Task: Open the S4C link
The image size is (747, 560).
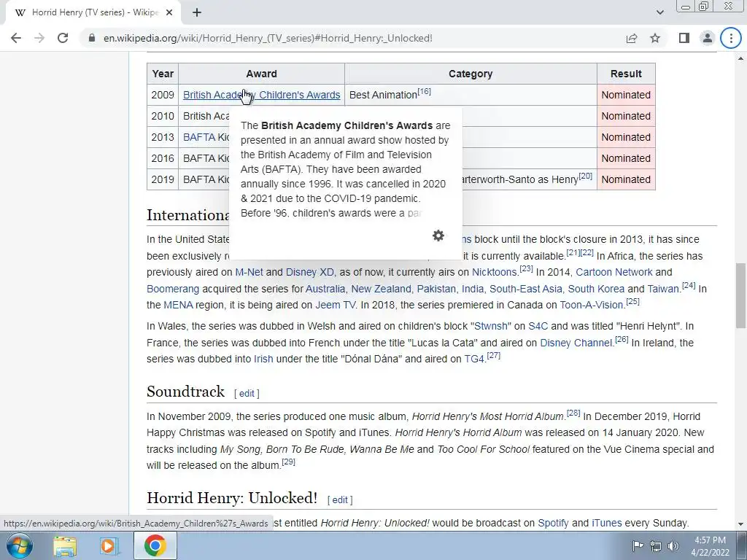Action: click(x=538, y=326)
